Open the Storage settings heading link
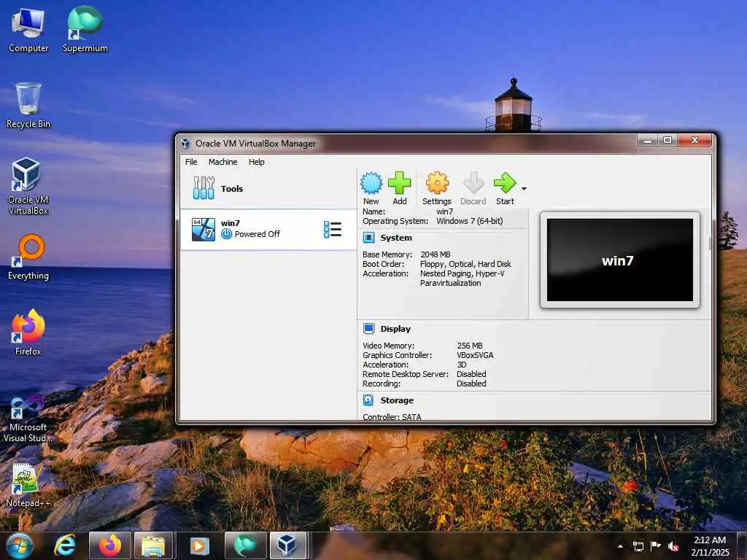This screenshot has height=560, width=747. 397,400
